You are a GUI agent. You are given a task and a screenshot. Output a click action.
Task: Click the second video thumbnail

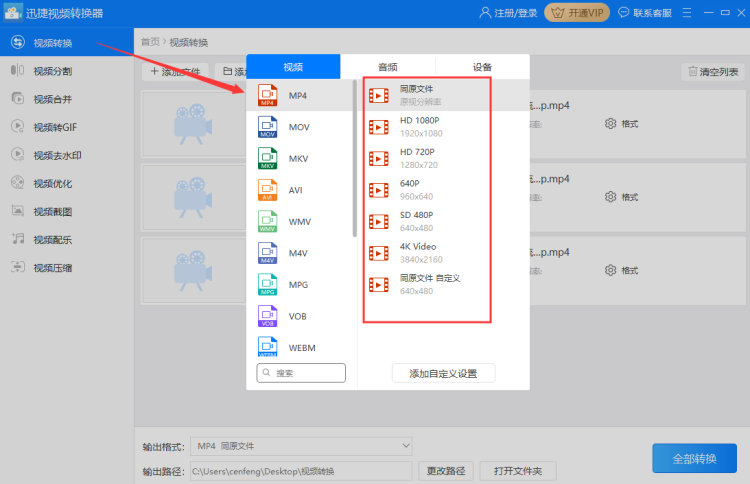194,197
